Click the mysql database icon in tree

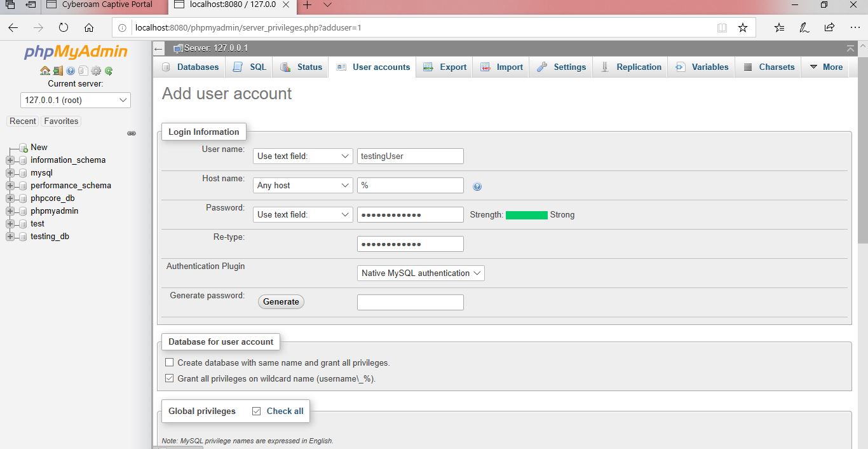(x=23, y=173)
